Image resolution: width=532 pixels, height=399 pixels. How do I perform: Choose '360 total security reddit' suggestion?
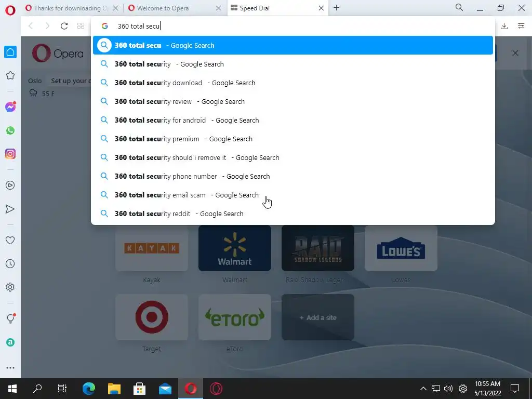point(293,214)
